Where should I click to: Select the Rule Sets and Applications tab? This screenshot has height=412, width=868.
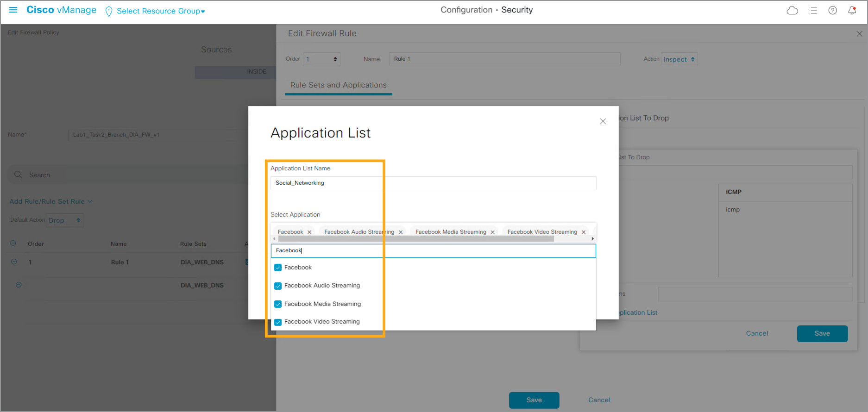[x=338, y=85]
